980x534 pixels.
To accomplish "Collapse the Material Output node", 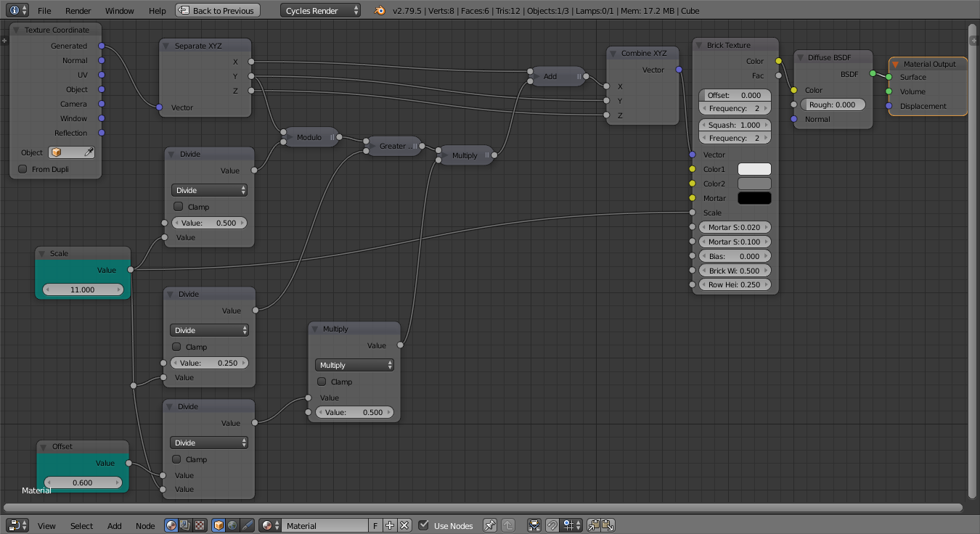I will click(896, 64).
